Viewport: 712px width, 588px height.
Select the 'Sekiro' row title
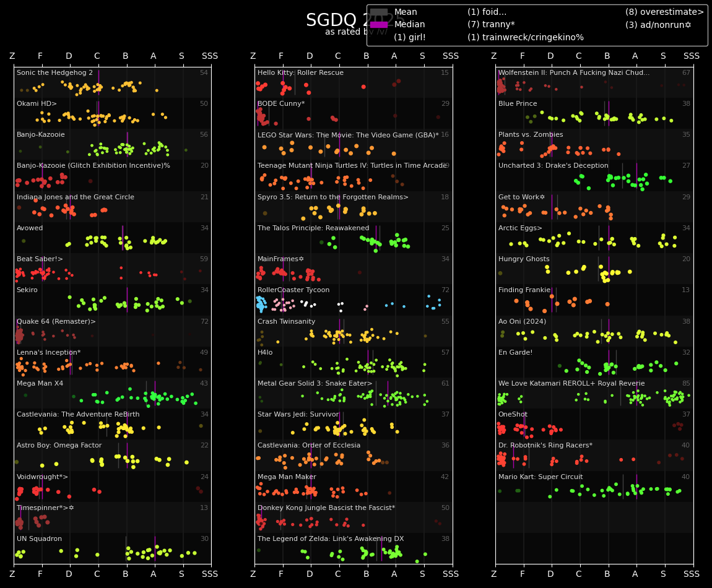tap(27, 290)
